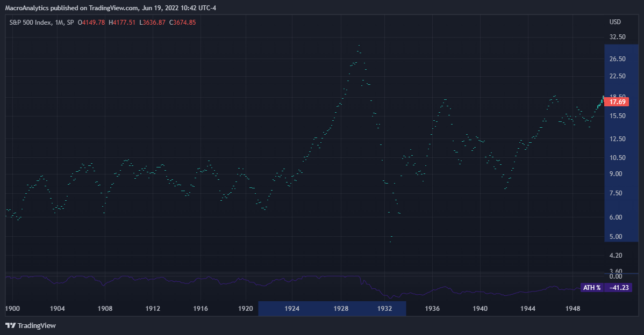644x335 pixels.
Task: Click the 12.50 price axis label
Action: pyautogui.click(x=617, y=139)
